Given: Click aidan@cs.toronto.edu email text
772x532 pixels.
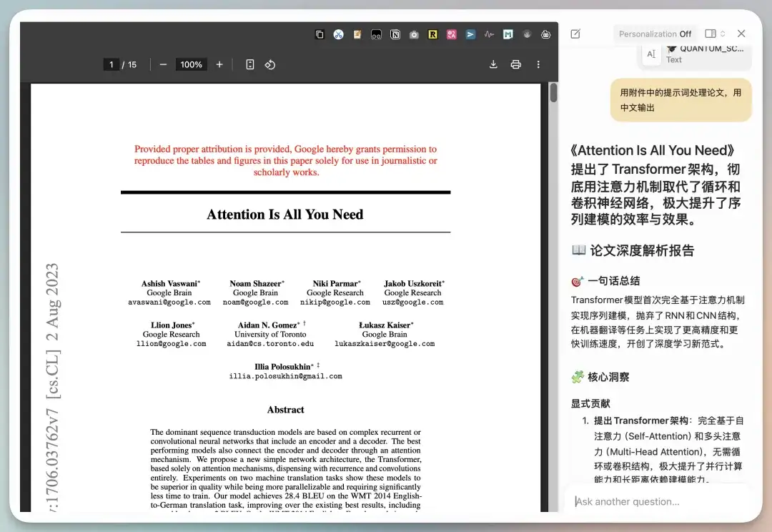Looking at the screenshot, I should [x=270, y=344].
